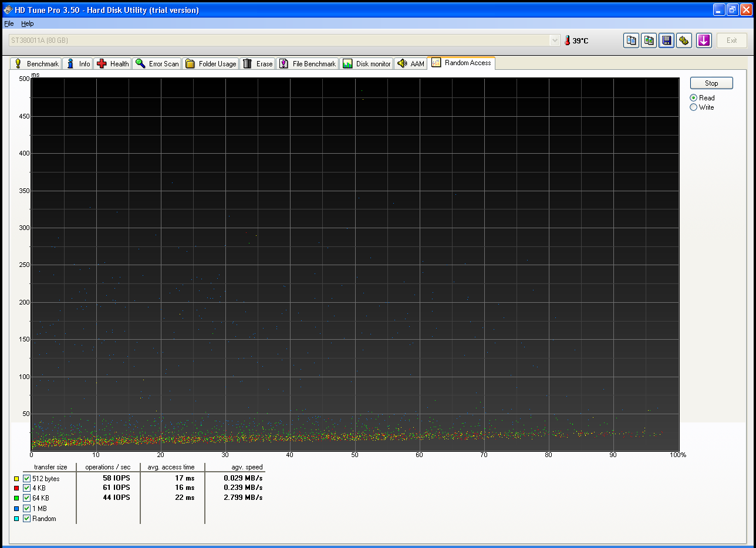Click the cyan Random color swatch
The width and height of the screenshot is (756, 548).
click(x=16, y=519)
